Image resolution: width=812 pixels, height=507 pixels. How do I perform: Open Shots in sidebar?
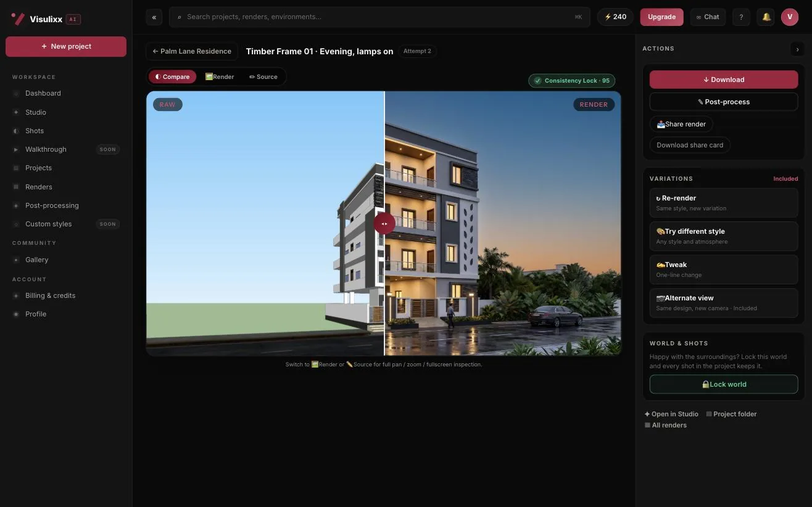click(x=66, y=131)
